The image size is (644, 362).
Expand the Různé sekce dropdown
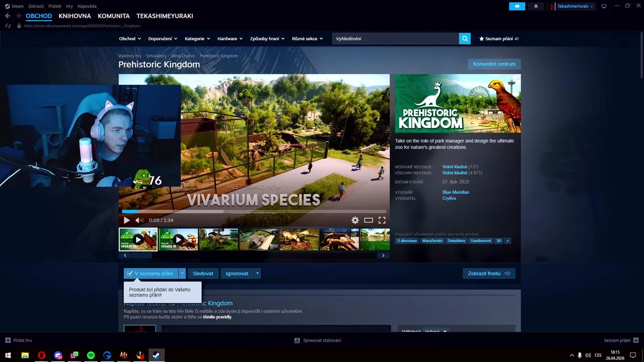tap(307, 39)
